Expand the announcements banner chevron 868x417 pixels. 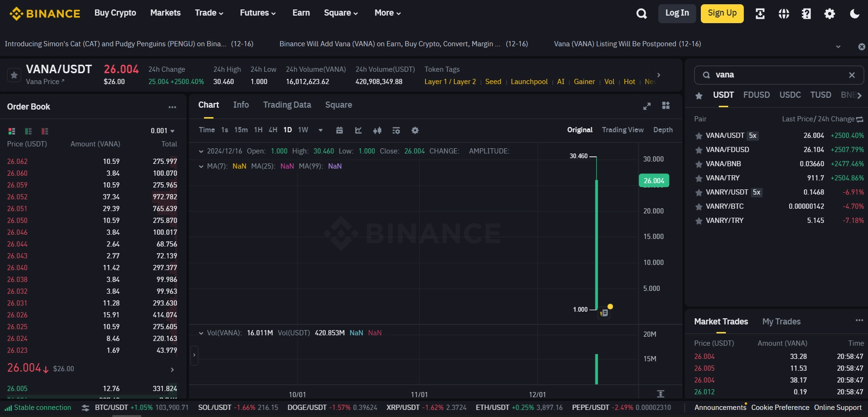coord(838,47)
